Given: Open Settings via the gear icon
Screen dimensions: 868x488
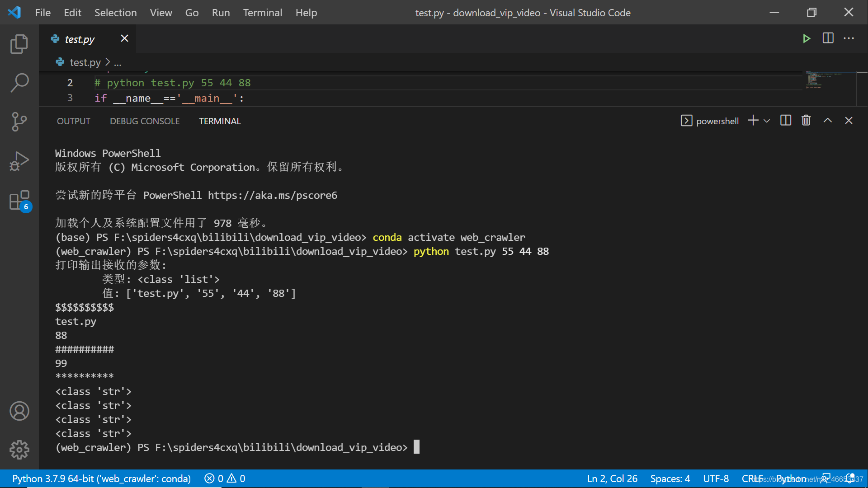Looking at the screenshot, I should click(x=19, y=450).
